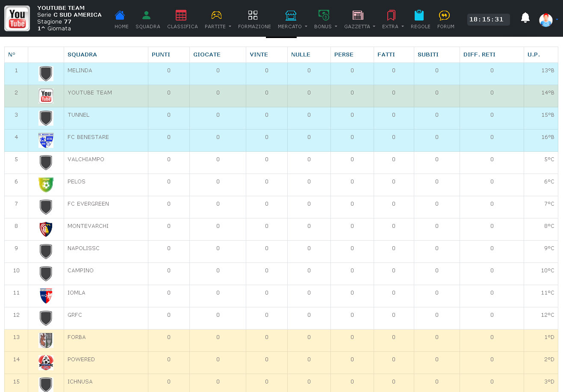Click NAPOLISSC shield icon
563x392 pixels.
46,251
